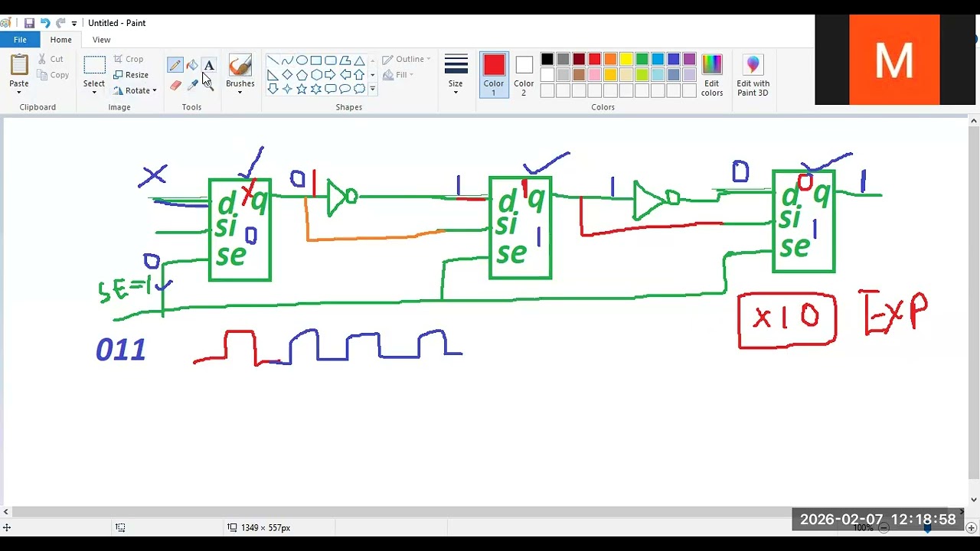
Task: Choose the Line shape
Action: click(273, 60)
